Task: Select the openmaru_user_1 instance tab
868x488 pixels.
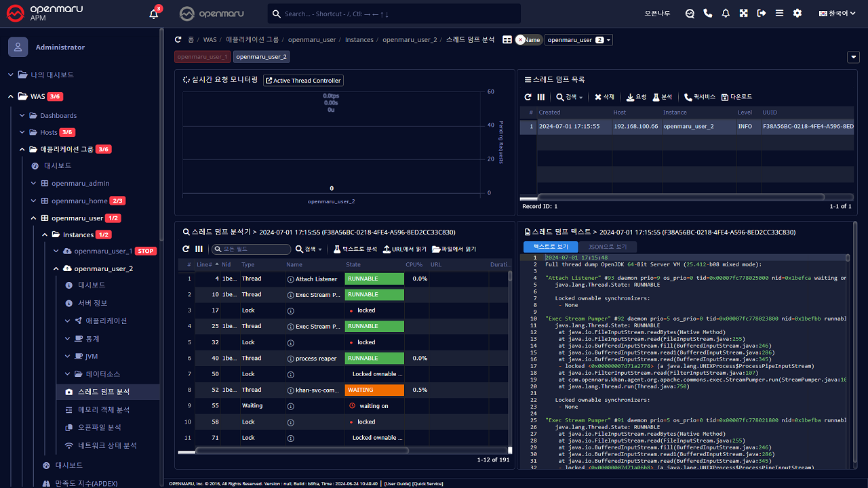Action: (202, 57)
